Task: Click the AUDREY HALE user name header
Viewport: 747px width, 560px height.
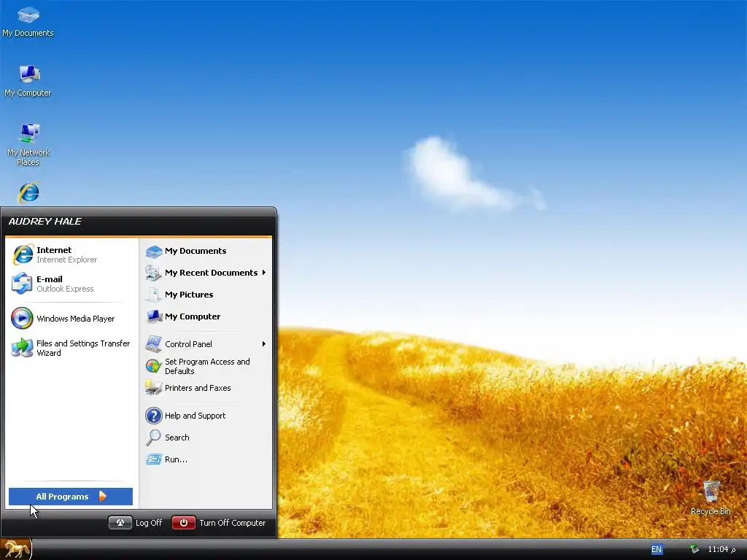Action: [44, 222]
